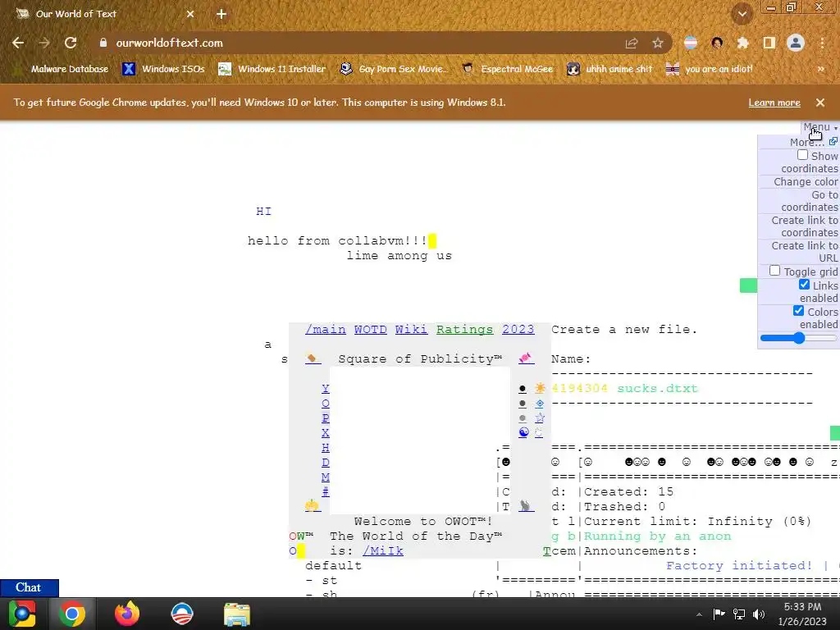Click the network icon in system tray
The width and height of the screenshot is (840, 630).
tap(739, 614)
